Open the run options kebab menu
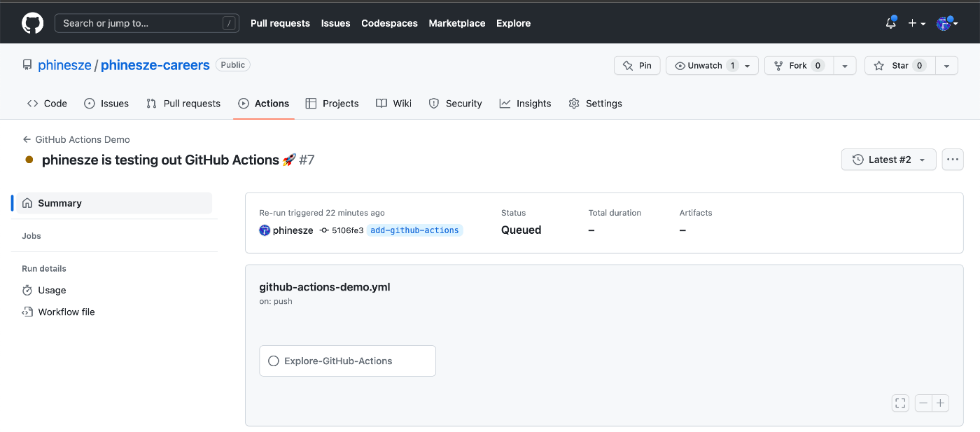Viewport: 980px width, 432px height. click(x=952, y=159)
